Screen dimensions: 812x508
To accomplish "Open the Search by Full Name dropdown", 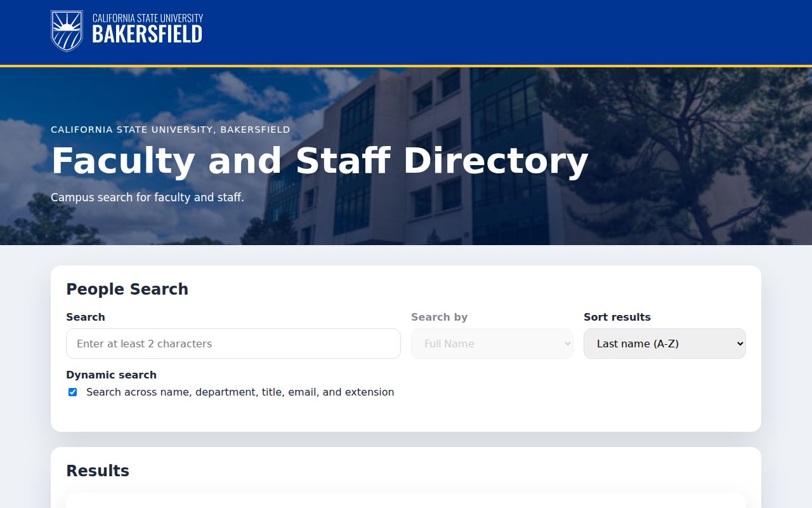I will point(492,344).
